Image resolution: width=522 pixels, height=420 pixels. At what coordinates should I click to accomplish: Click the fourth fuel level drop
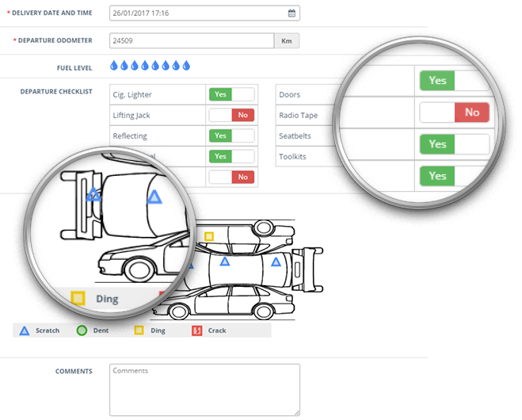(145, 66)
